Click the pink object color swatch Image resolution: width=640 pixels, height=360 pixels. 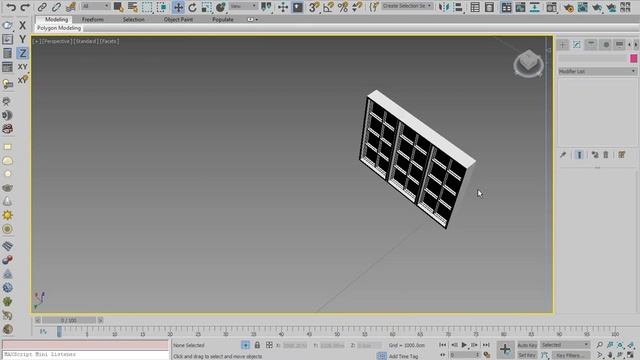pos(633,58)
